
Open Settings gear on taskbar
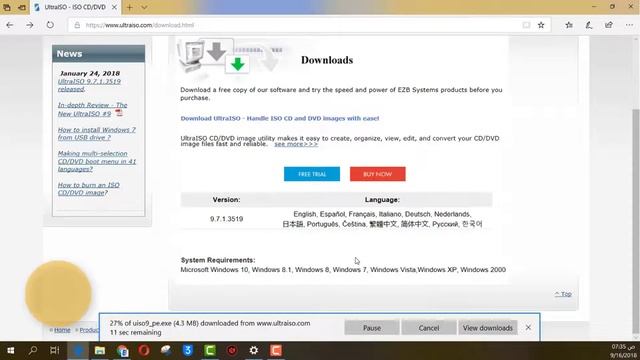[x=254, y=350]
